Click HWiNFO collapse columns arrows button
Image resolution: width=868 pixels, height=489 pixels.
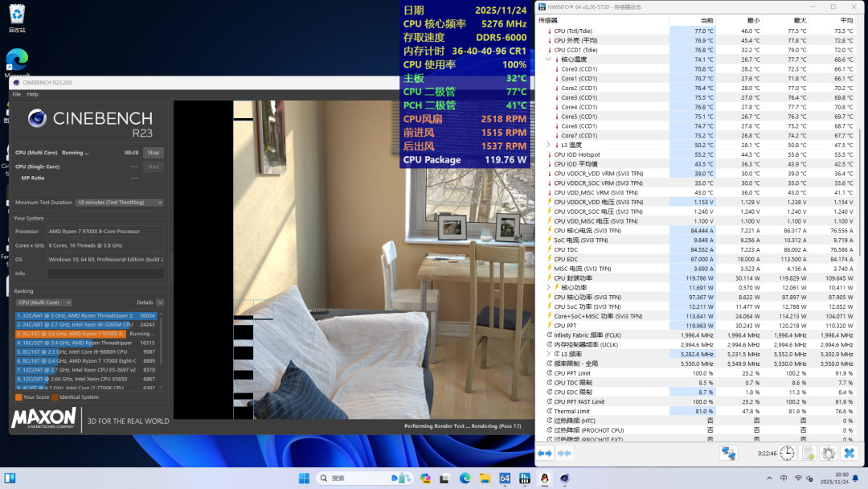[565, 453]
